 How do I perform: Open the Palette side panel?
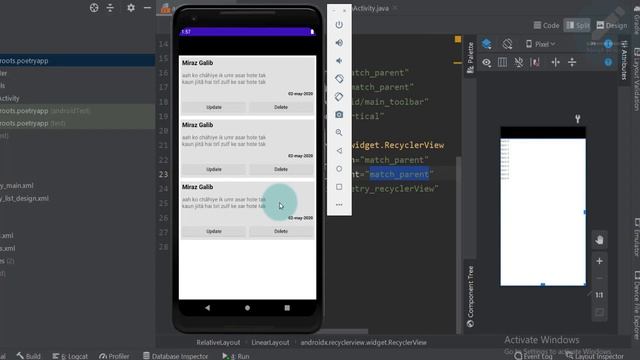(470, 58)
